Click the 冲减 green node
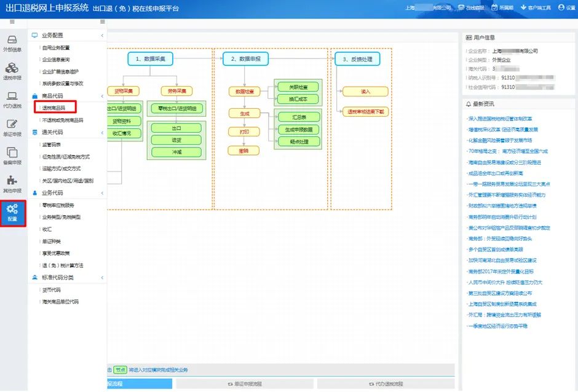578x392 pixels. pos(176,152)
